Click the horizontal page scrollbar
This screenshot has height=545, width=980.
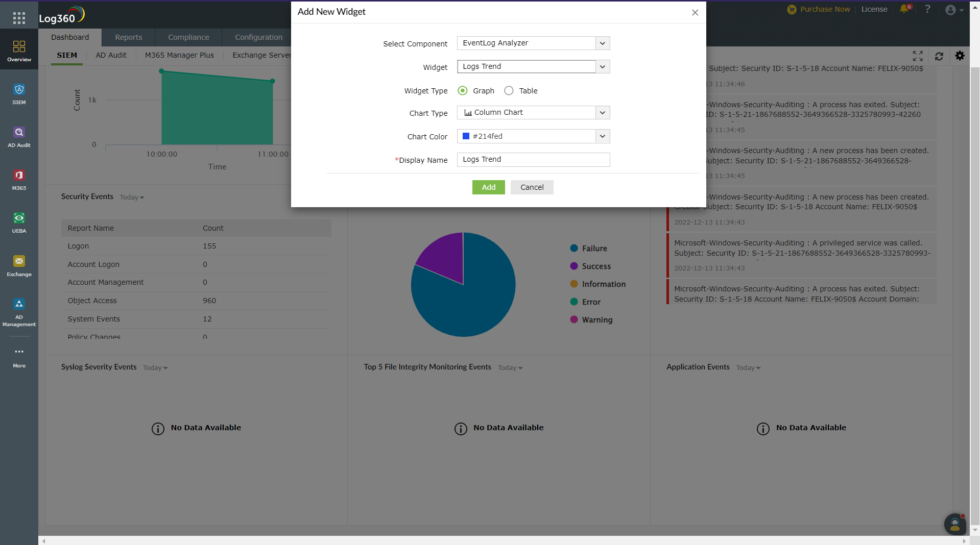pos(503,540)
